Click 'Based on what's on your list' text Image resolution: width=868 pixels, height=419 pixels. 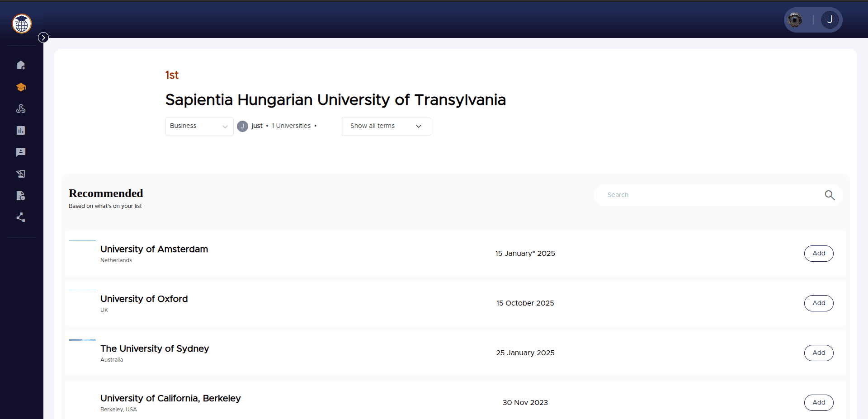pyautogui.click(x=105, y=206)
